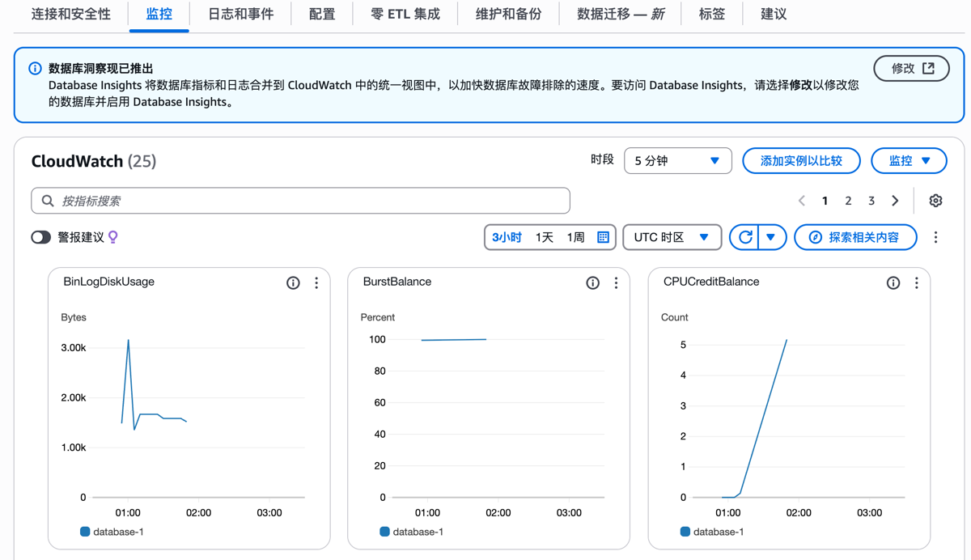The height and width of the screenshot is (560, 971).
Task: Switch to the 标签 tab
Action: point(712,14)
